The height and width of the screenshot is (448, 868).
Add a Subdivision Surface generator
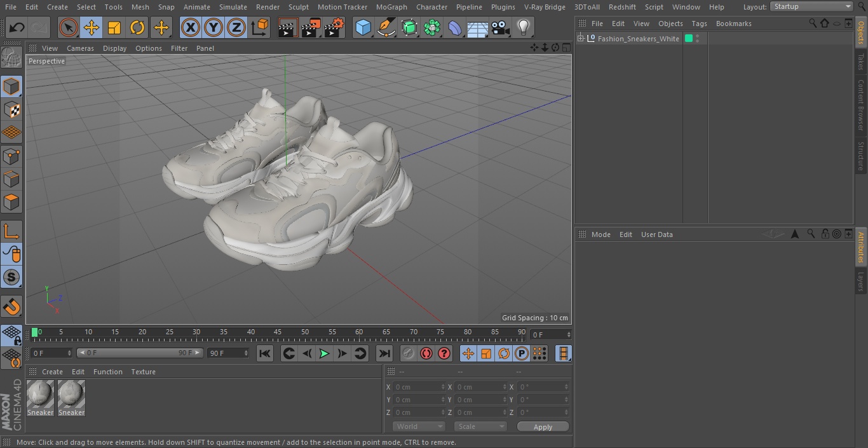coord(409,27)
